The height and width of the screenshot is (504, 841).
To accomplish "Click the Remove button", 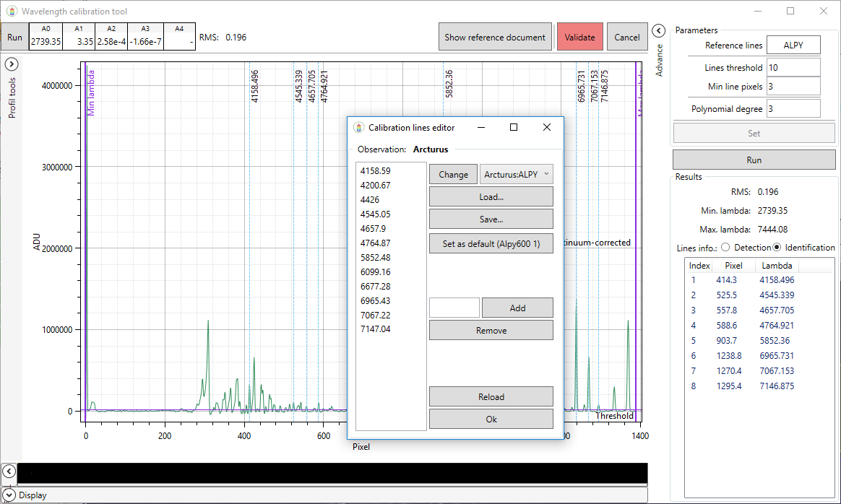I will 491,330.
